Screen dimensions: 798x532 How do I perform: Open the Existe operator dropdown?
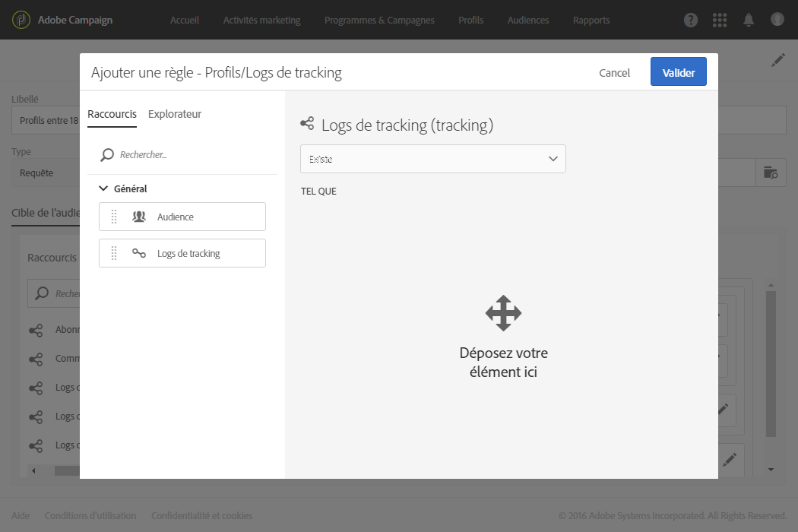(x=433, y=159)
